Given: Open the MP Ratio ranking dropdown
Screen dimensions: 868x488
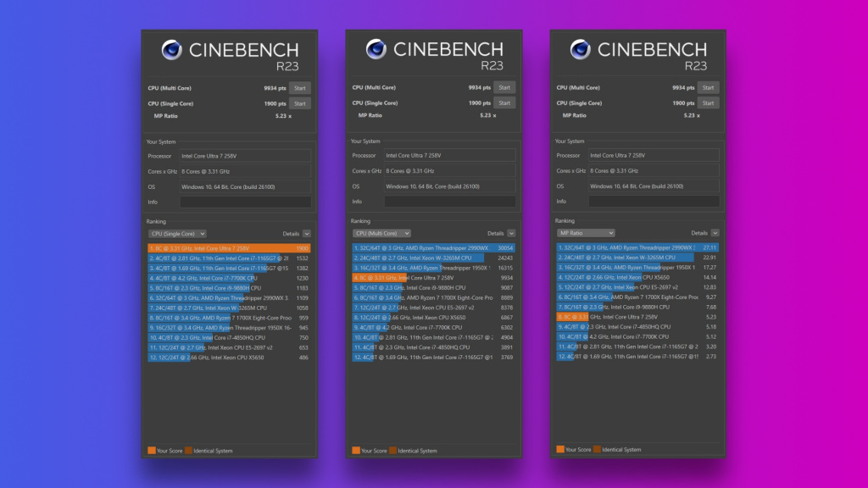Looking at the screenshot, I should pos(586,233).
